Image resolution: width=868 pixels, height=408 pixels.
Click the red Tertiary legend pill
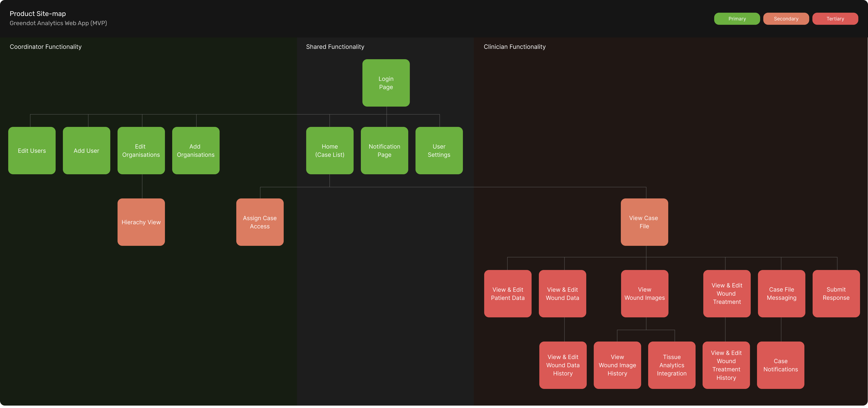pyautogui.click(x=835, y=19)
